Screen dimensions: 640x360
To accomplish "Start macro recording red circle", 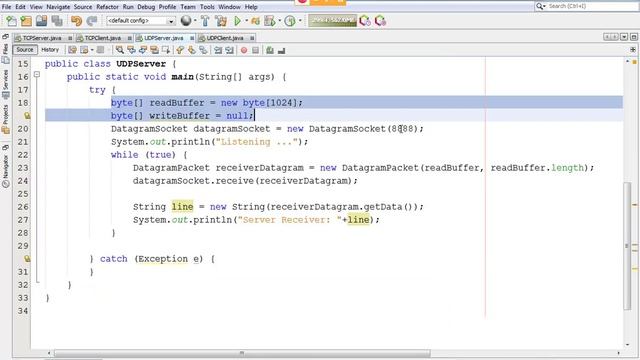I will coord(244,50).
